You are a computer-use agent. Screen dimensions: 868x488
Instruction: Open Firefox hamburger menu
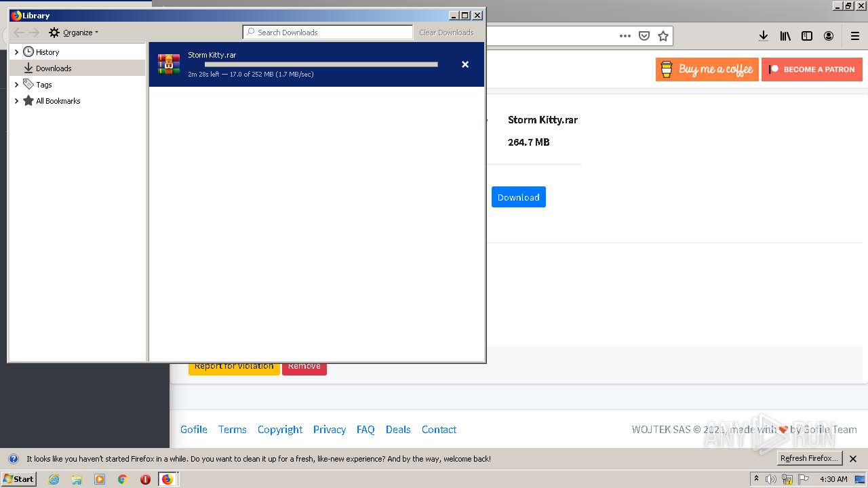856,36
